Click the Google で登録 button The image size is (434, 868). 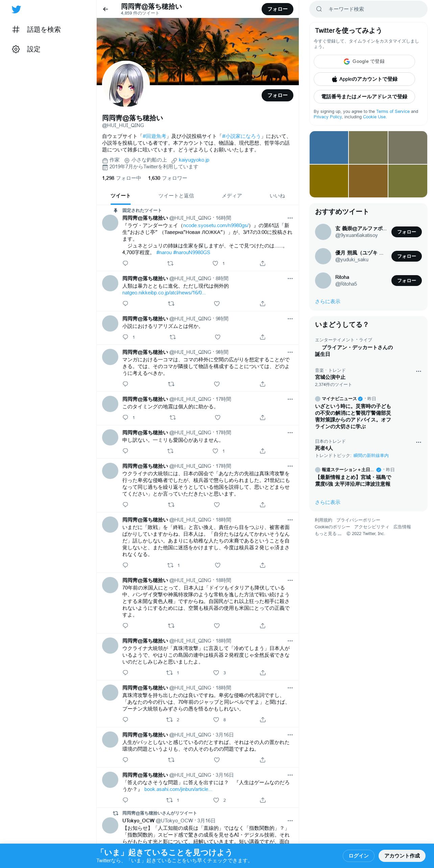[x=364, y=62]
